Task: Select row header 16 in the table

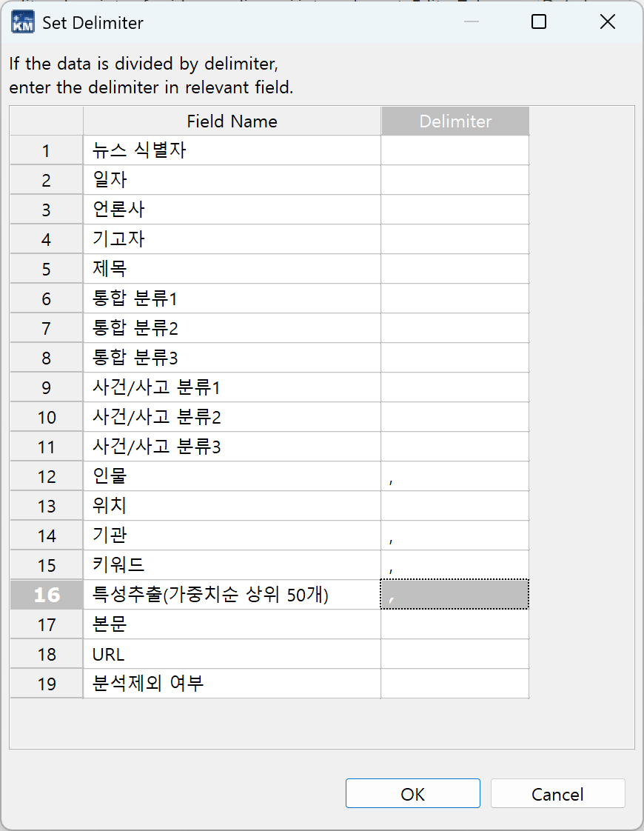Action: 45,594
